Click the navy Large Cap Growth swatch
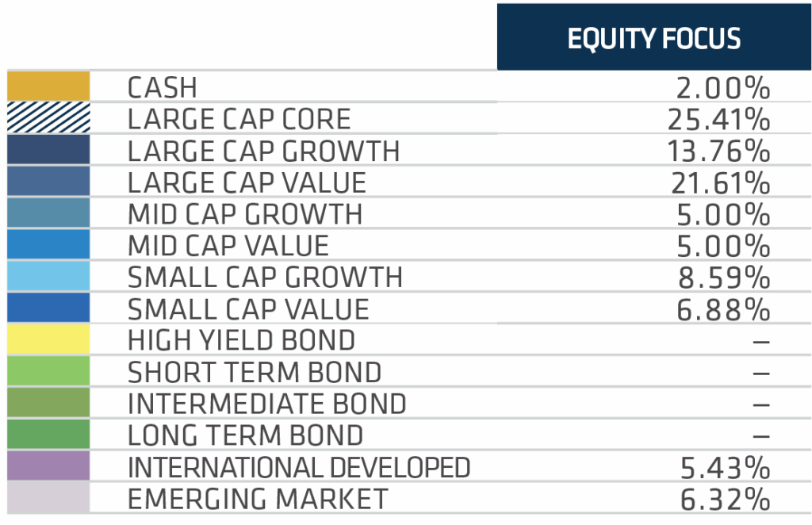 pos(48,150)
